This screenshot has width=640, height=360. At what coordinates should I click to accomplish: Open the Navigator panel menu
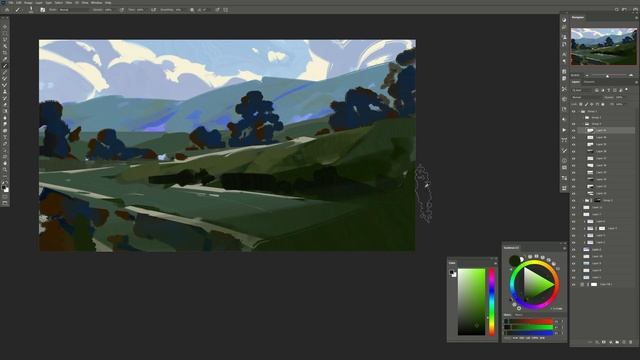[x=636, y=18]
